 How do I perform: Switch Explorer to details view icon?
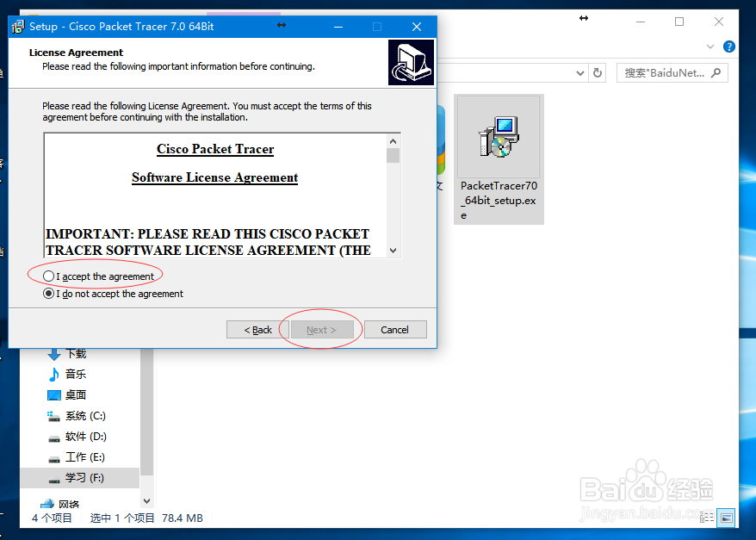point(707,518)
